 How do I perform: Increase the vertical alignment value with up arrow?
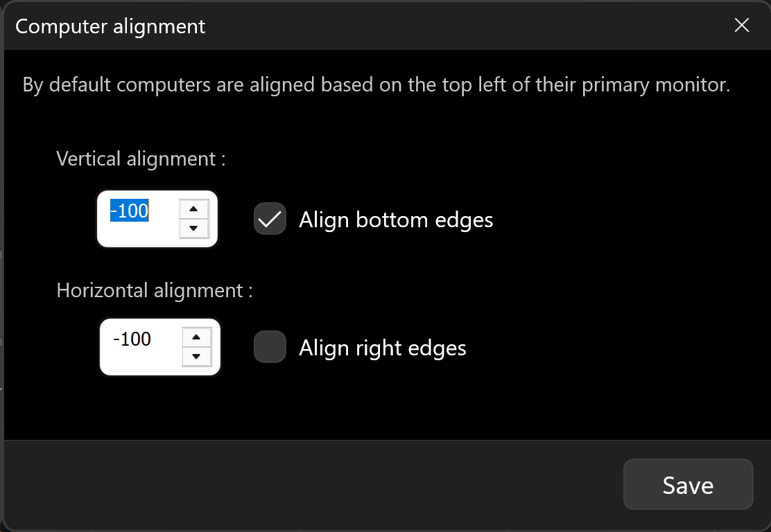point(193,209)
